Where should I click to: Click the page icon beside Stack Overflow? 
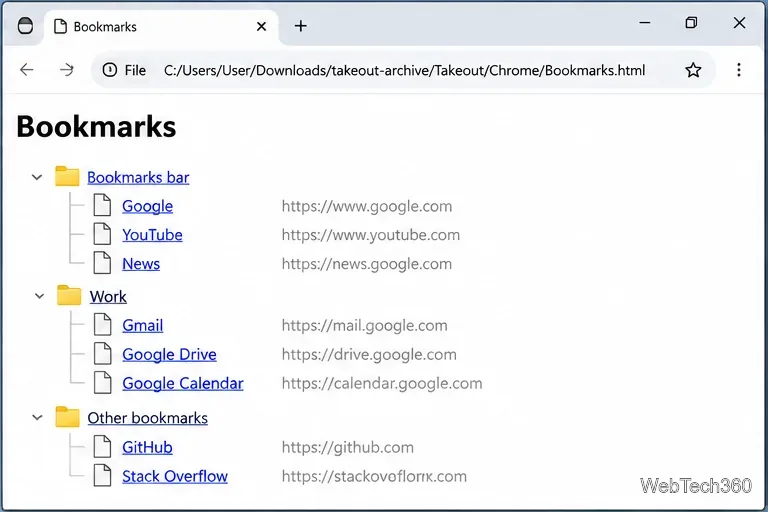pos(102,475)
